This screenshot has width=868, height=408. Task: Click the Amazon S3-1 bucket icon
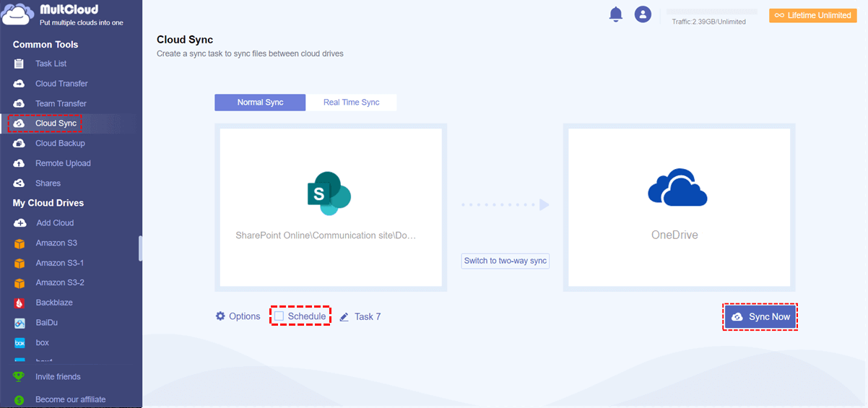click(x=19, y=263)
